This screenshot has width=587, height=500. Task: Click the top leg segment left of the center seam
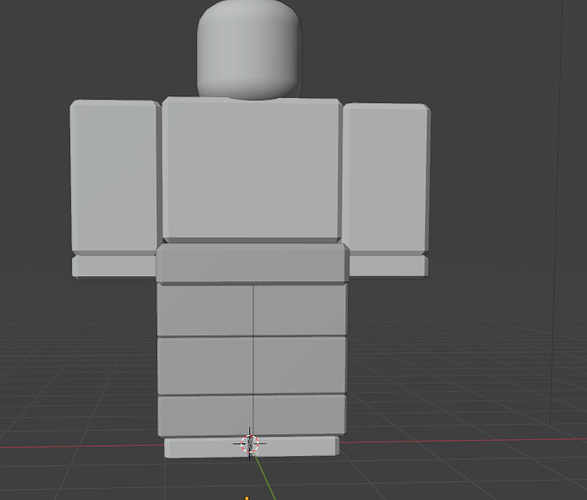pyautogui.click(x=205, y=310)
